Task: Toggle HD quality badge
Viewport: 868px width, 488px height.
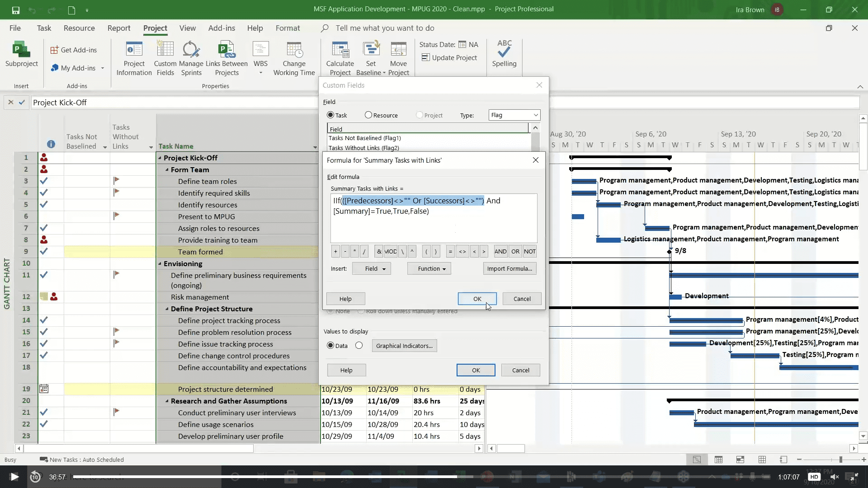Action: tap(814, 477)
